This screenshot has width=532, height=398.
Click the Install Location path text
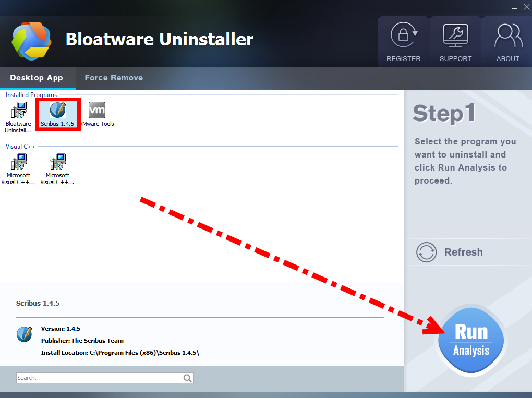pyautogui.click(x=120, y=353)
